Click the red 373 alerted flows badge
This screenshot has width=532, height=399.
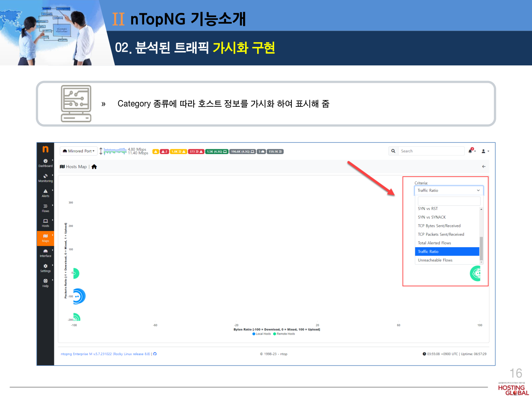coord(196,151)
